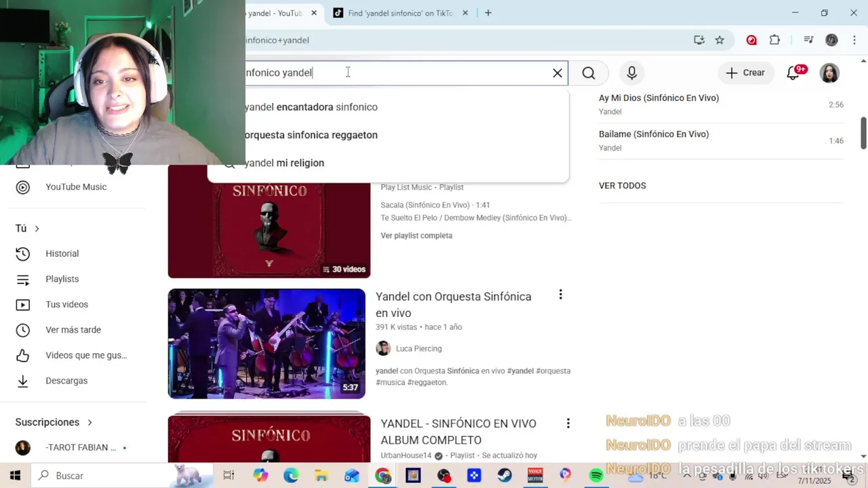Play 'Te Suelto El Pelo / Dembow Medley' playlist track

(476, 218)
